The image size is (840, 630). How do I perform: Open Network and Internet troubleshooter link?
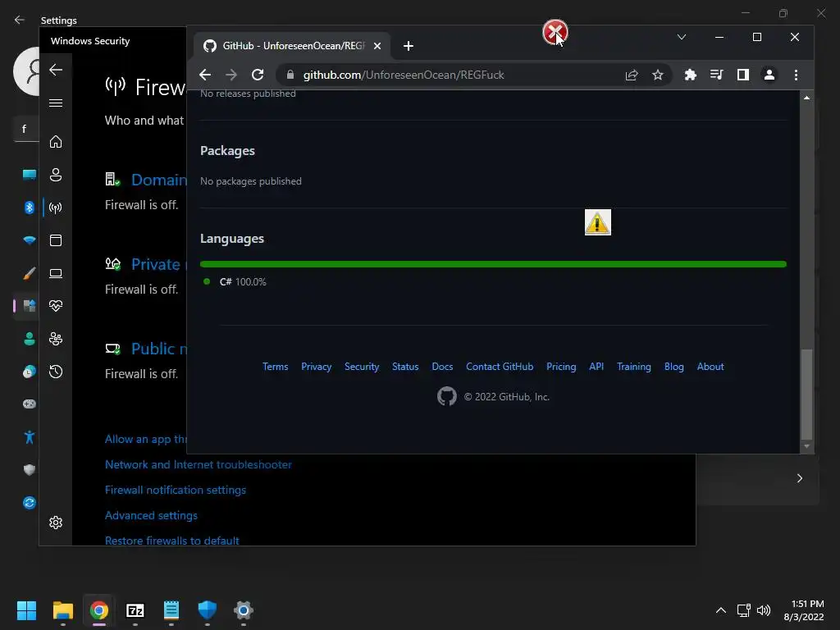[x=199, y=464]
